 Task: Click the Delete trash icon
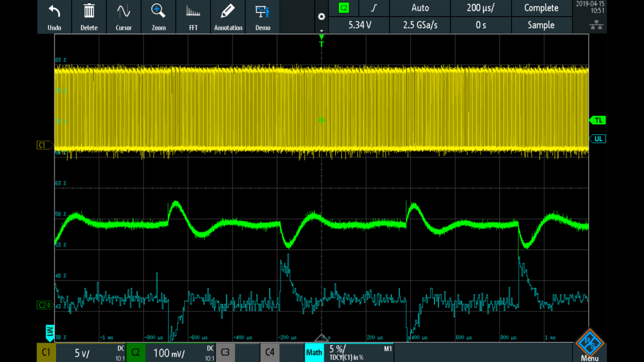(89, 17)
